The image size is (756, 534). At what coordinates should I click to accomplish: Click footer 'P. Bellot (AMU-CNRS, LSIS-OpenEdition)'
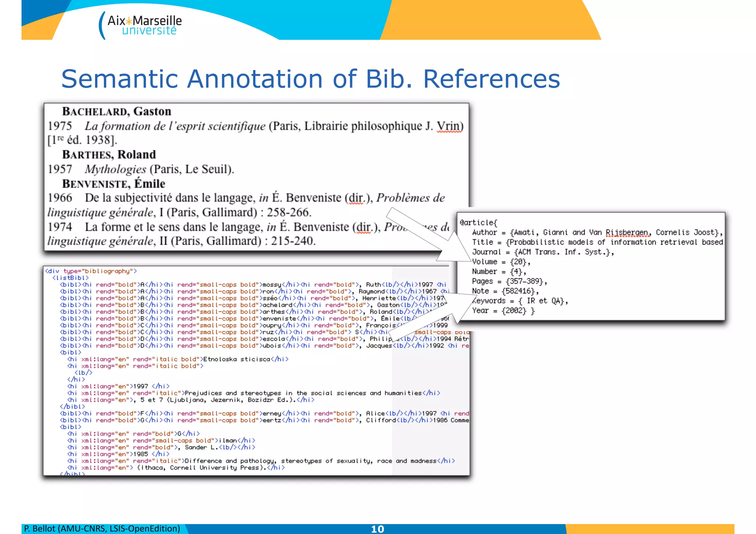[102, 528]
